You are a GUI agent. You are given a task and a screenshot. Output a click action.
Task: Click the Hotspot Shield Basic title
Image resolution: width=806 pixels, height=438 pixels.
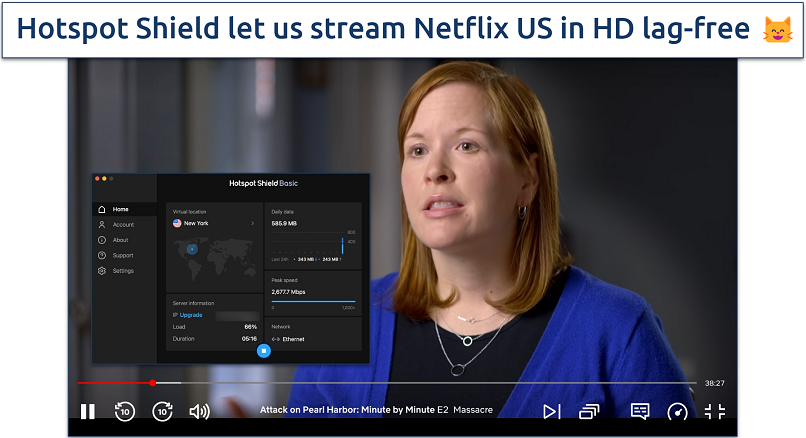[x=263, y=183]
